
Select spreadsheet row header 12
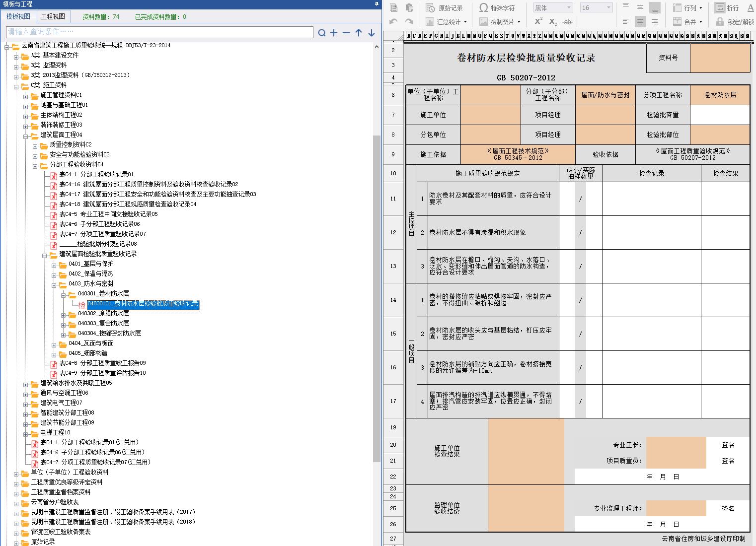coord(393,232)
